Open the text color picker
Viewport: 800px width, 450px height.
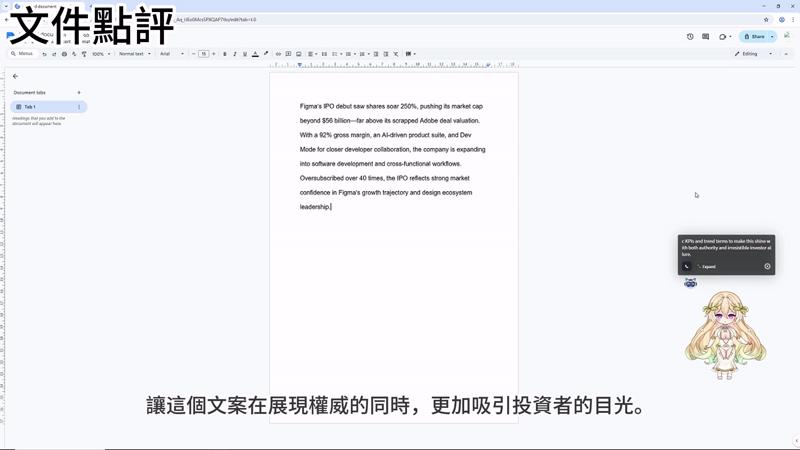pyautogui.click(x=255, y=54)
